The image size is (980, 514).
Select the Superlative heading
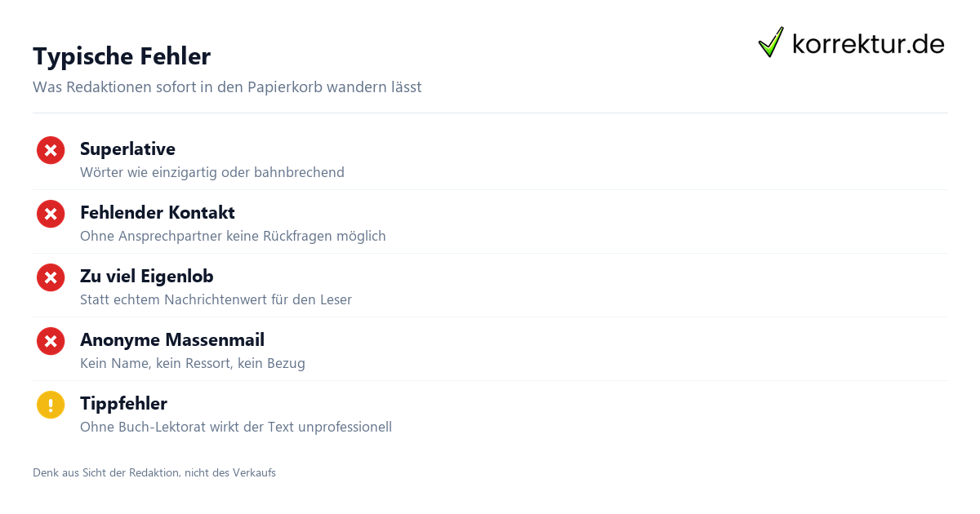(127, 148)
